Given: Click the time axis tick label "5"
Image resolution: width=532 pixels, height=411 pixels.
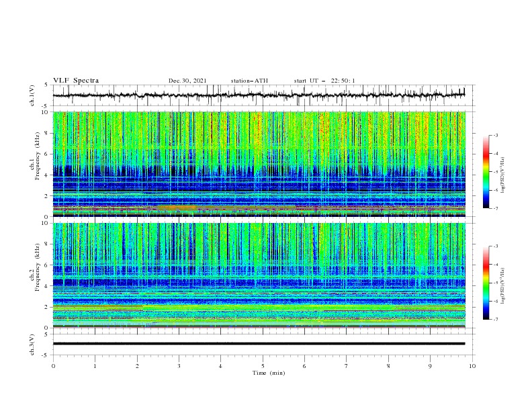Looking at the screenshot, I should click(x=263, y=366).
